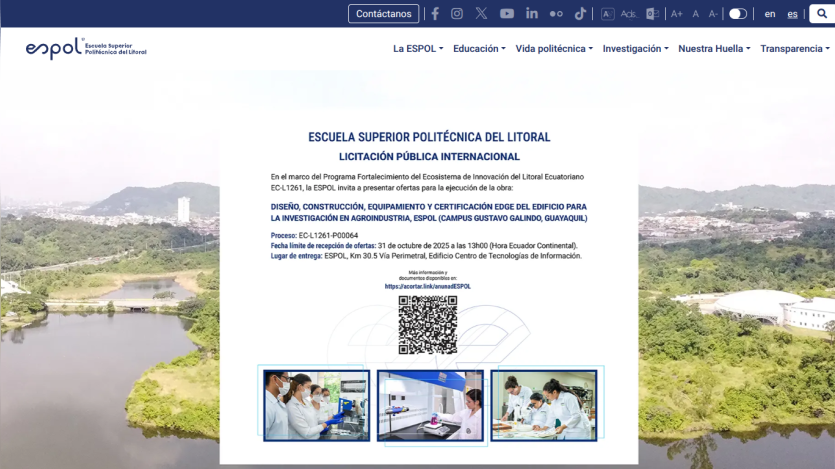Open the acortar.link/anunadESPOL link
835x469 pixels.
428,286
